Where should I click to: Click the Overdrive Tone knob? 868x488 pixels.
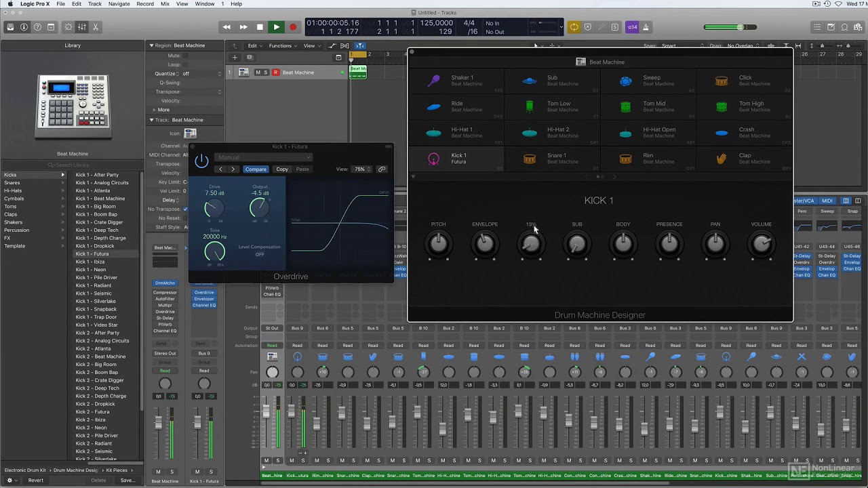pos(214,252)
